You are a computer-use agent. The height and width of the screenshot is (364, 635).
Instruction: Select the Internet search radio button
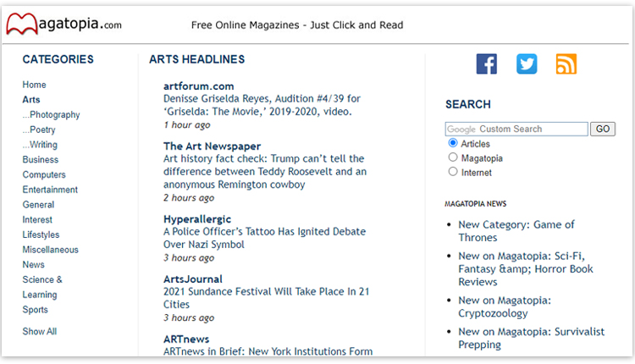pyautogui.click(x=453, y=172)
